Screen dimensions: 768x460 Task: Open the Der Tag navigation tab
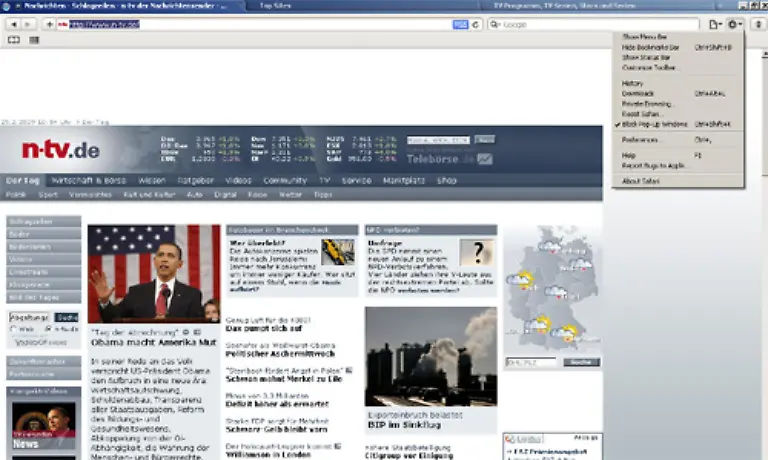23,181
